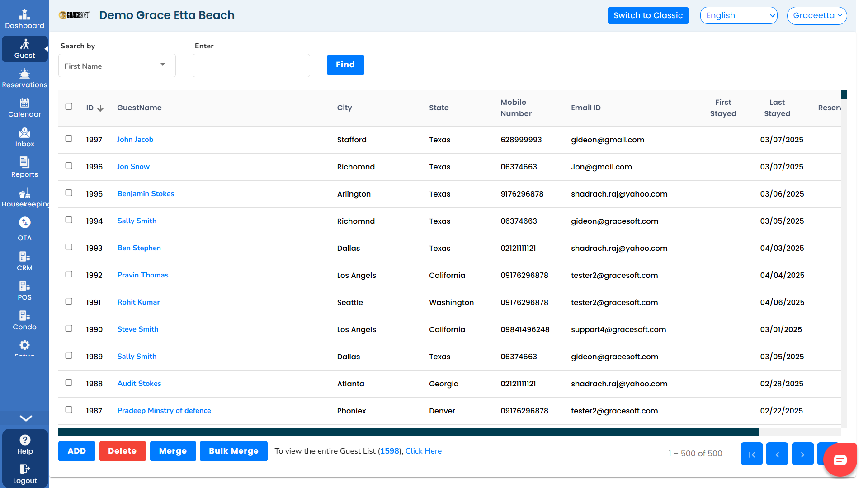Click the Email ID column header
The width and height of the screenshot is (868, 488).
(x=585, y=108)
